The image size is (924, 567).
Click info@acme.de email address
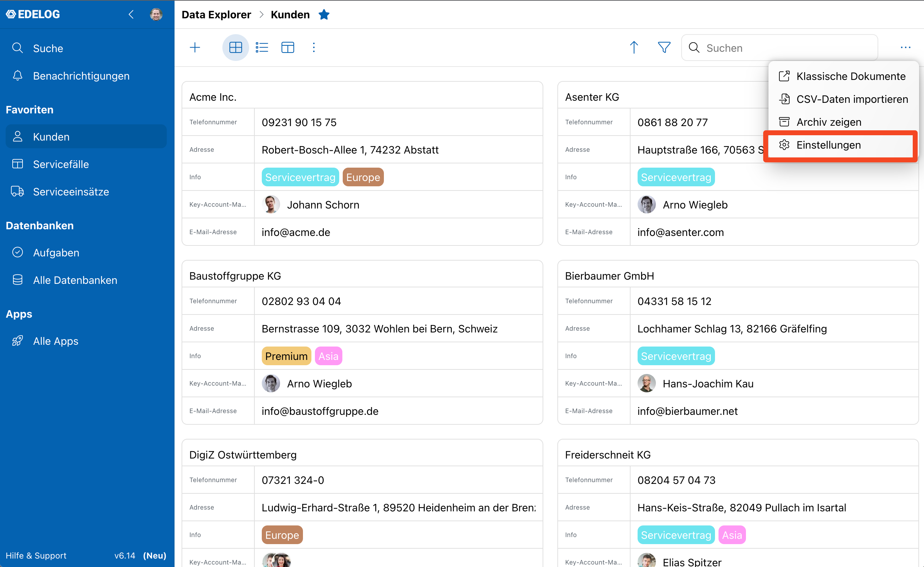click(x=296, y=232)
